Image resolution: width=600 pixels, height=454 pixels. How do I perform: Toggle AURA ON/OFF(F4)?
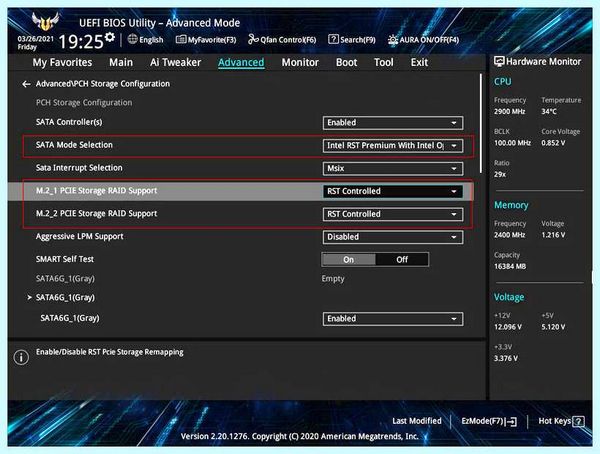click(423, 39)
